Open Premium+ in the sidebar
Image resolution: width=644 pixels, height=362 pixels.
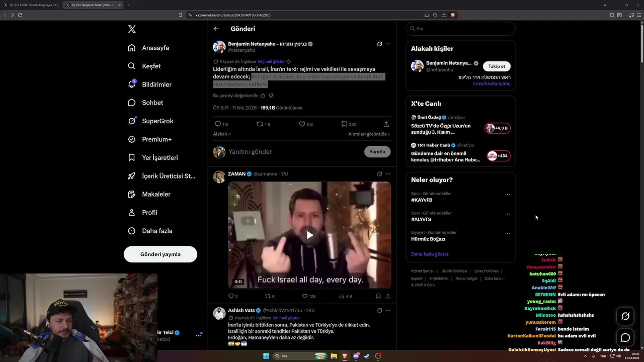pos(149,139)
